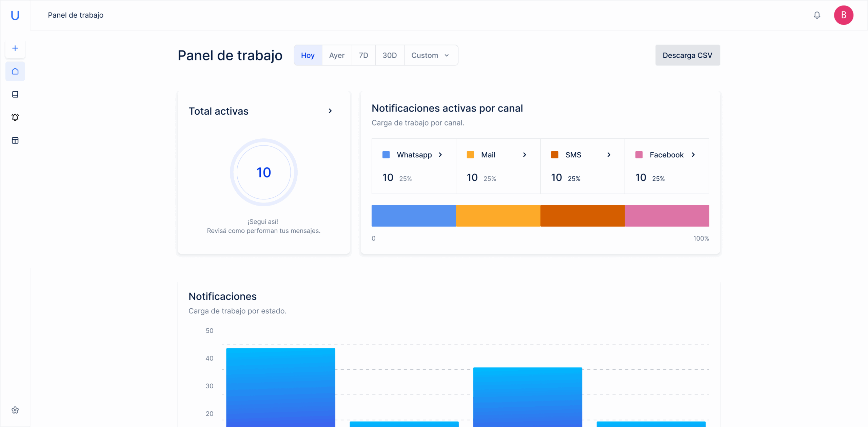Click the Mail segment in stacked bar
Screen dimensions: 868x427
(x=498, y=216)
